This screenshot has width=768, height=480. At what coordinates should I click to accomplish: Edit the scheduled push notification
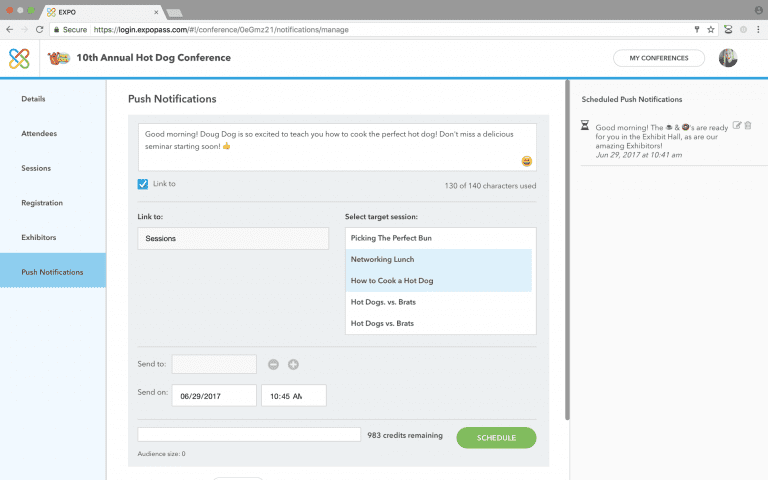737,125
